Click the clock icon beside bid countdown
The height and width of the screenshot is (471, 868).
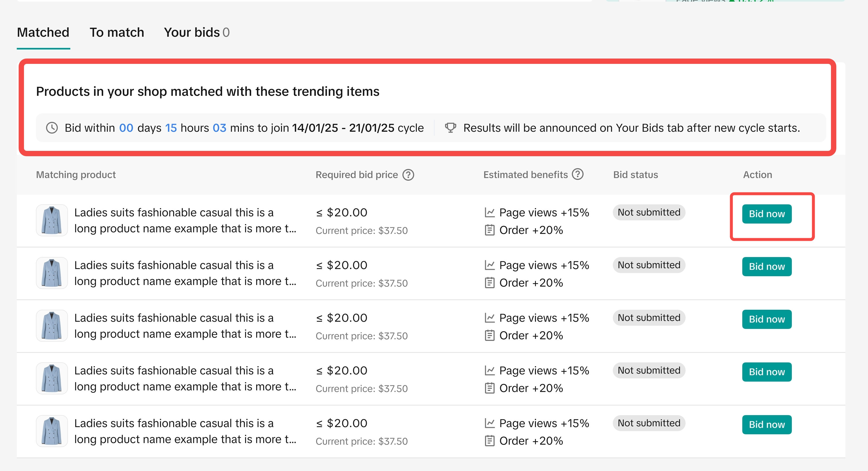(x=52, y=128)
